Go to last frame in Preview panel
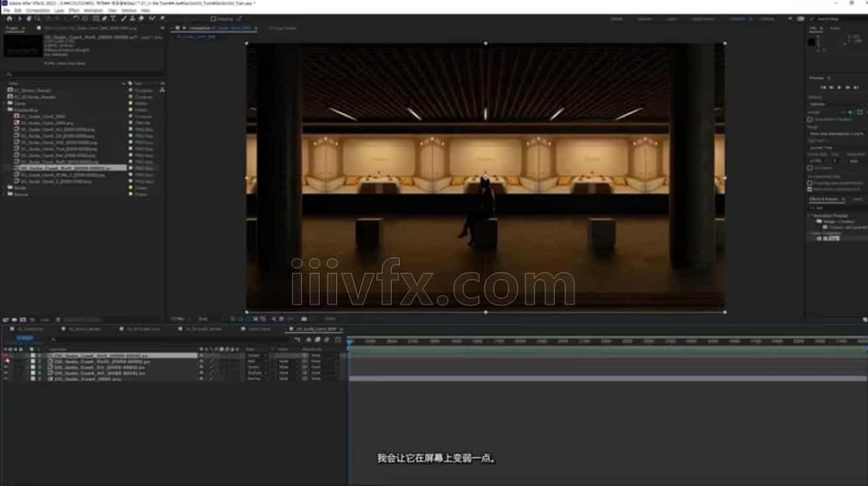868x486 pixels. click(856, 87)
